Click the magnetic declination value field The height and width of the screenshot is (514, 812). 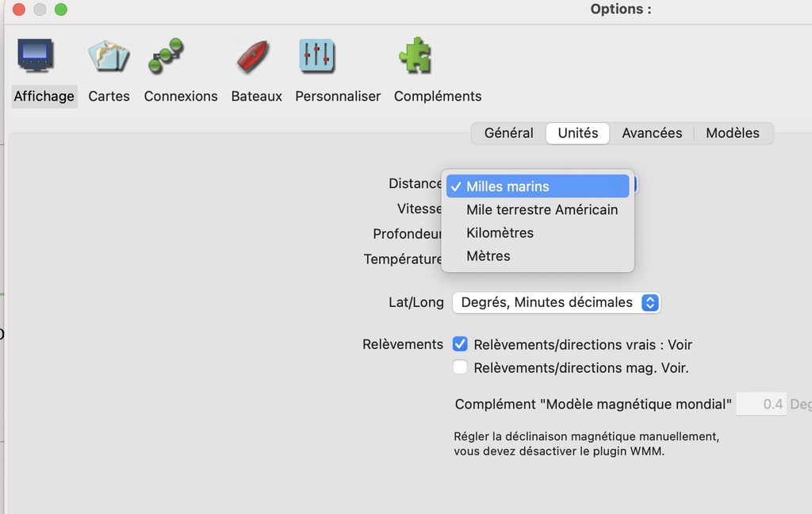click(x=761, y=405)
